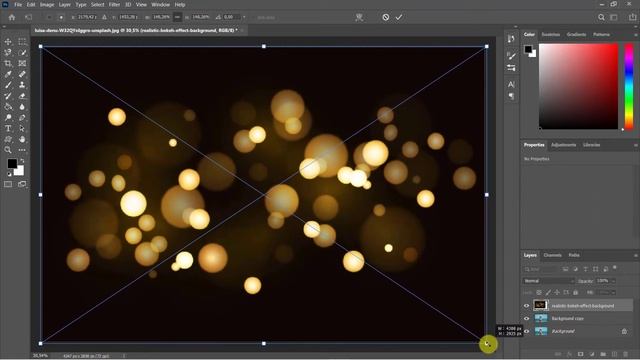Toggle warp mode icon in options bar
Image resolution: width=640 pixels, height=360 pixels.
[359, 17]
